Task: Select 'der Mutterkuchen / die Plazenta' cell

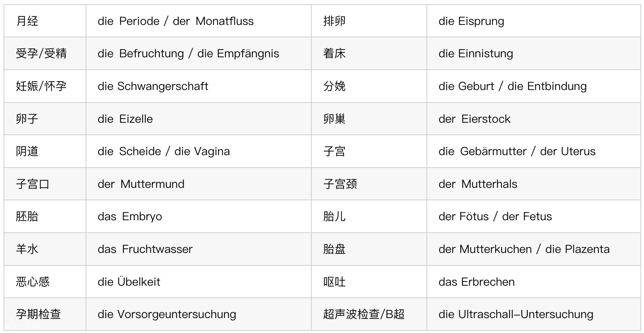Action: click(x=533, y=249)
